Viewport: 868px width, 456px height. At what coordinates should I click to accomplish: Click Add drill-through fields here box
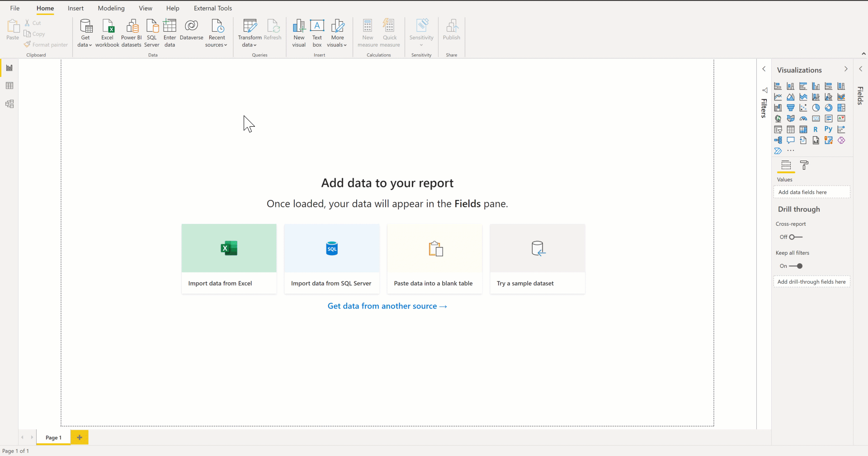(x=812, y=282)
